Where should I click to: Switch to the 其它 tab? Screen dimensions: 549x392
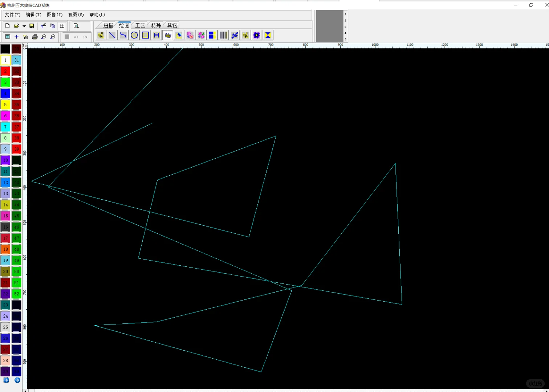coord(172,25)
